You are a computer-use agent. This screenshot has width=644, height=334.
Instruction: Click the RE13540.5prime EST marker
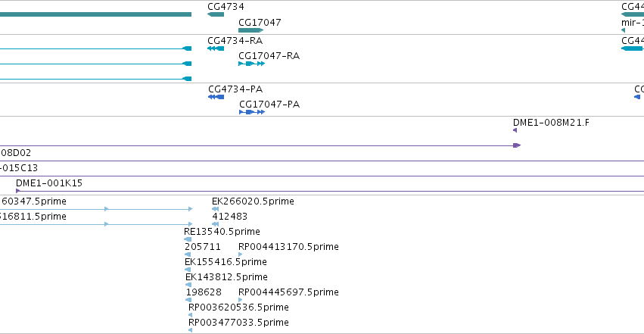[x=188, y=239]
